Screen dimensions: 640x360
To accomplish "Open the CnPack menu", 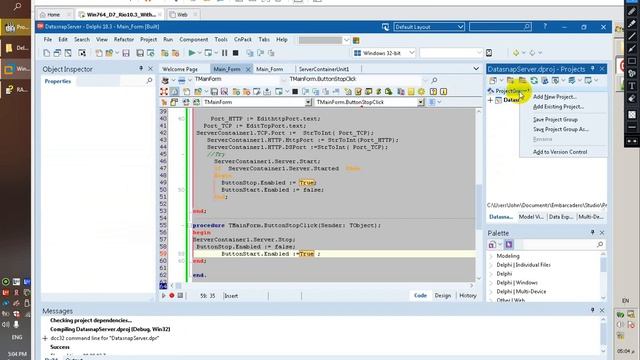I will tap(242, 40).
